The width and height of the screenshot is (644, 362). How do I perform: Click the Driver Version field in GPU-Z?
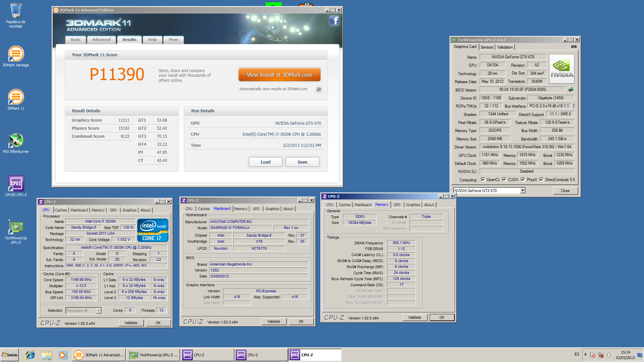tap(527, 147)
